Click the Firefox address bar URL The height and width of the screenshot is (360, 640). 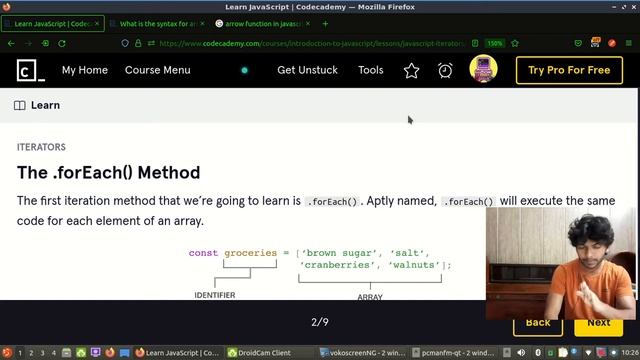312,43
